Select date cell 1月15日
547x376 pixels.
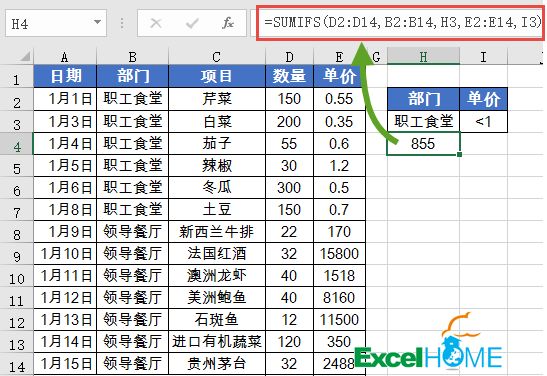click(65, 364)
